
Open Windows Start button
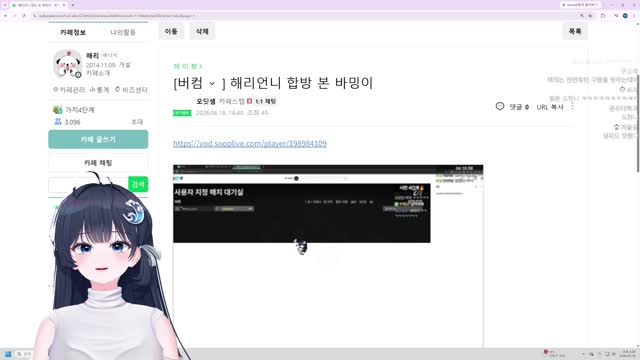click(8, 354)
